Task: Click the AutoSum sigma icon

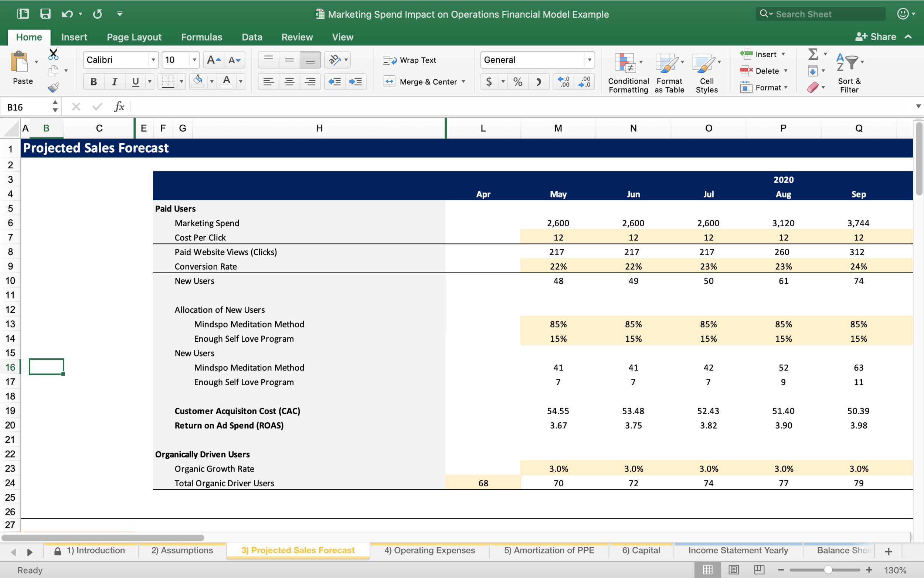Action: click(x=813, y=54)
